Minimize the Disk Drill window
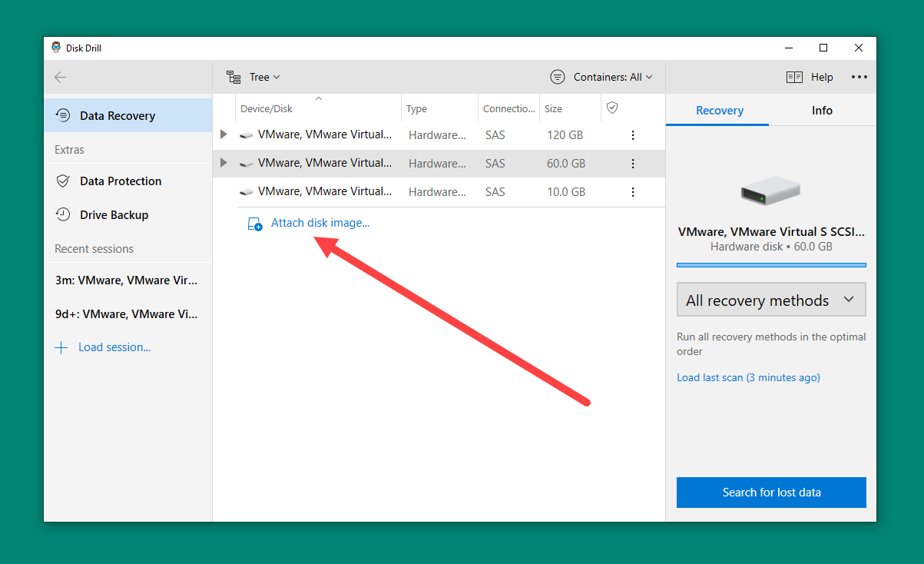 point(788,48)
